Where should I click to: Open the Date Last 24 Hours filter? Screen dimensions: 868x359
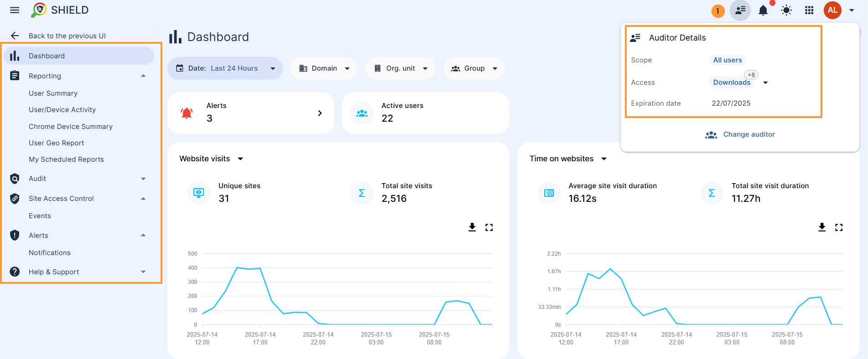pos(225,68)
